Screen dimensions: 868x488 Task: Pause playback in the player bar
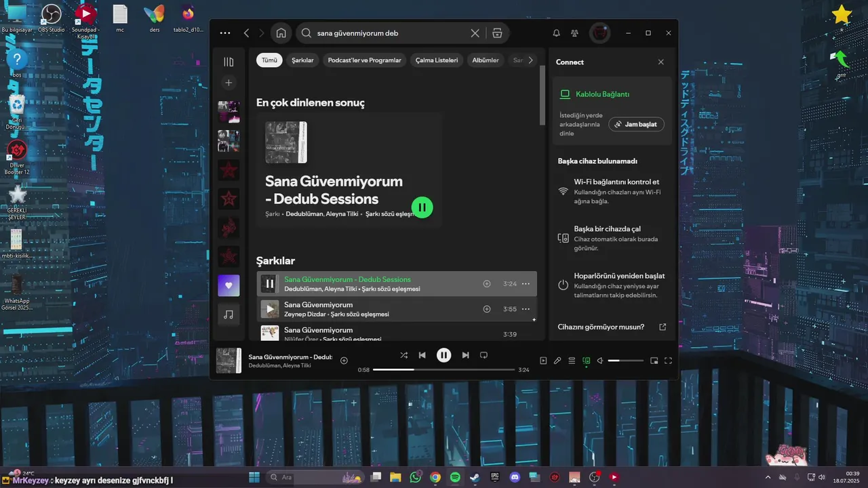pyautogui.click(x=443, y=355)
